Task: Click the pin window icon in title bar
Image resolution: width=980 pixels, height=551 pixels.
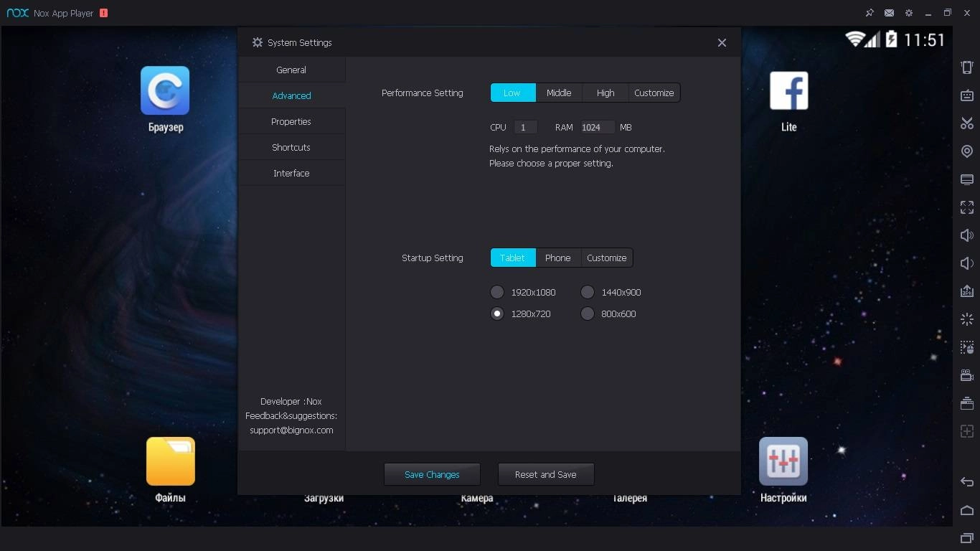Action: tap(870, 13)
